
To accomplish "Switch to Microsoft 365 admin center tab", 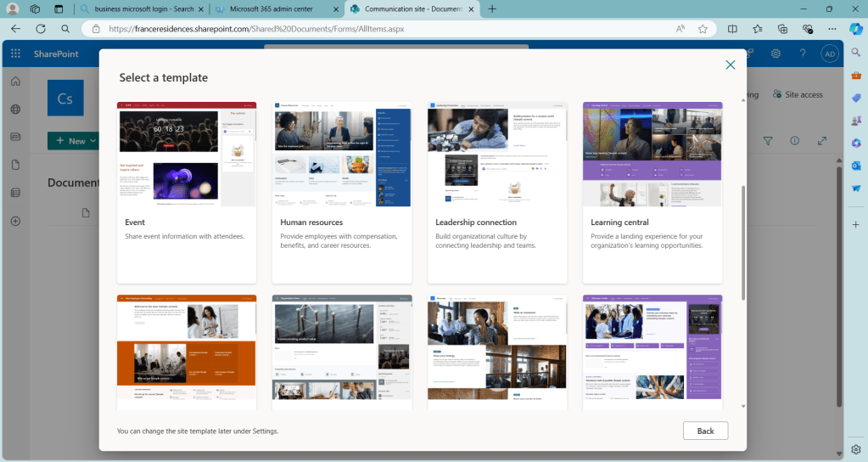I will click(272, 8).
